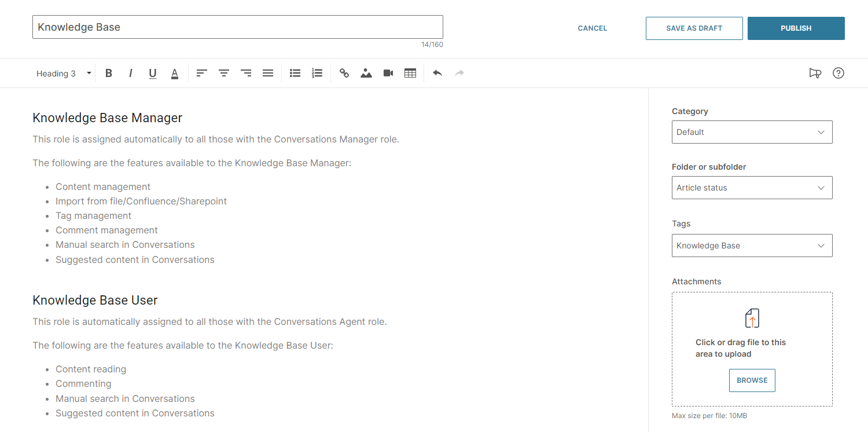Viewport: 868px width, 432px height.
Task: Insert a bulleted list
Action: click(x=295, y=74)
